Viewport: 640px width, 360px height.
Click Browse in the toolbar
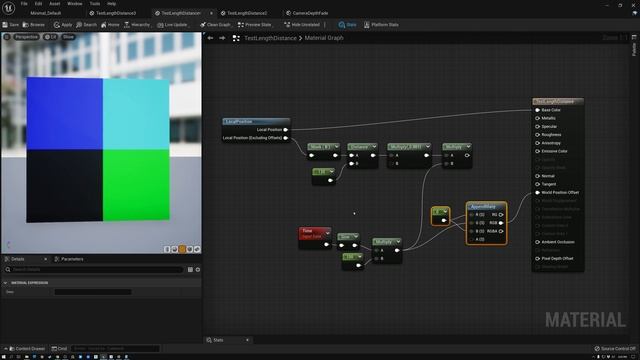(34, 25)
